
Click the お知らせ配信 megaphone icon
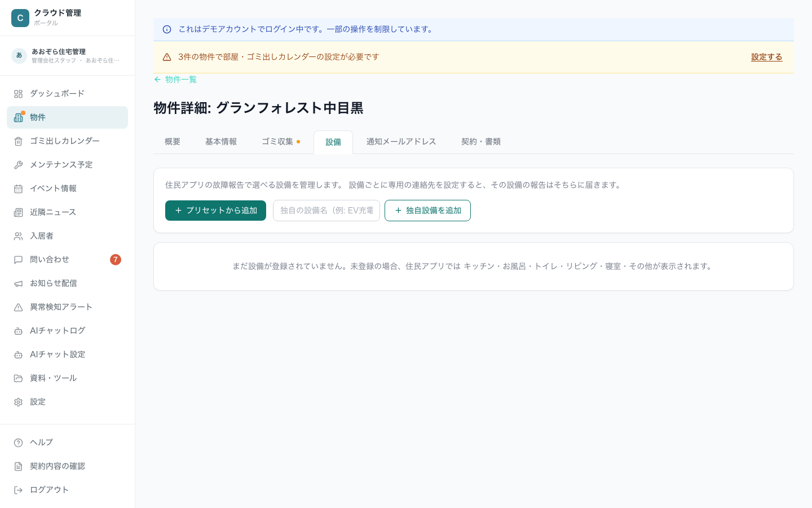pyautogui.click(x=18, y=283)
